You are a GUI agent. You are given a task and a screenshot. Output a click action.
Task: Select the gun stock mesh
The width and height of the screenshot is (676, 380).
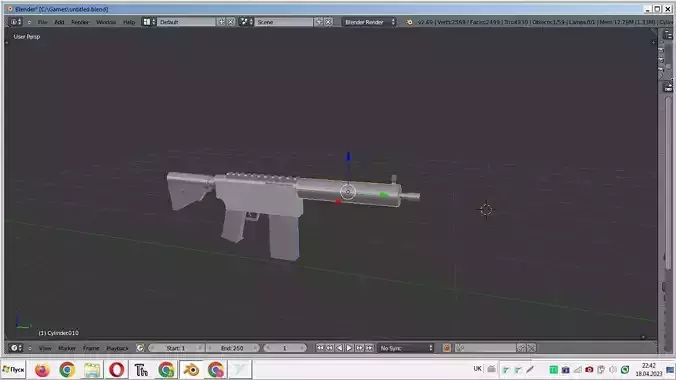click(188, 191)
